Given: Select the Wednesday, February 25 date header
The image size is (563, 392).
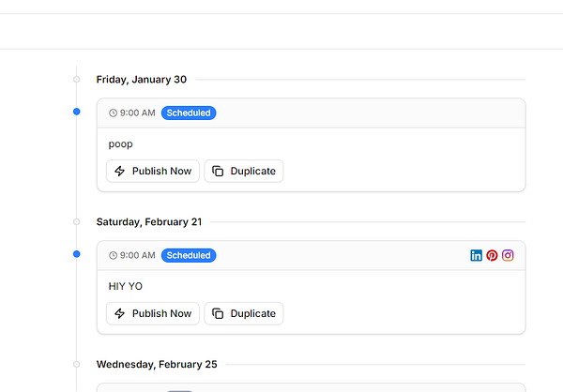Looking at the screenshot, I should tap(157, 364).
